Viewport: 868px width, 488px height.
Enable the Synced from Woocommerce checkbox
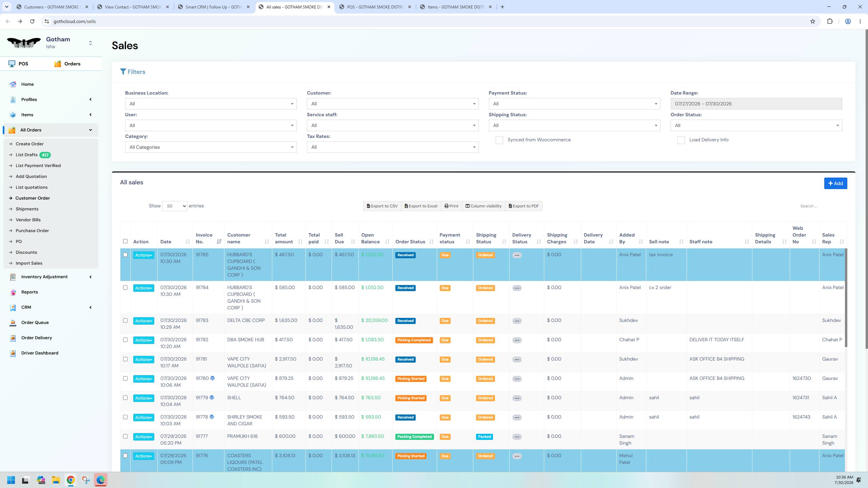click(499, 140)
